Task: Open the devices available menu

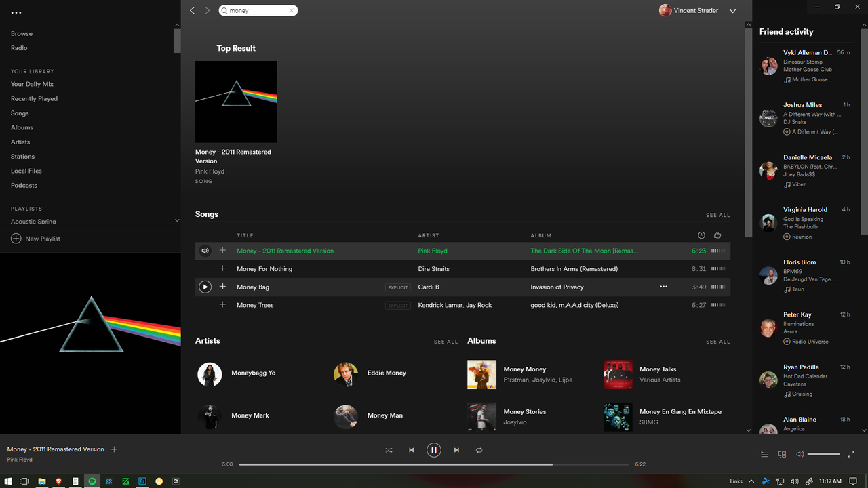Action: click(782, 454)
